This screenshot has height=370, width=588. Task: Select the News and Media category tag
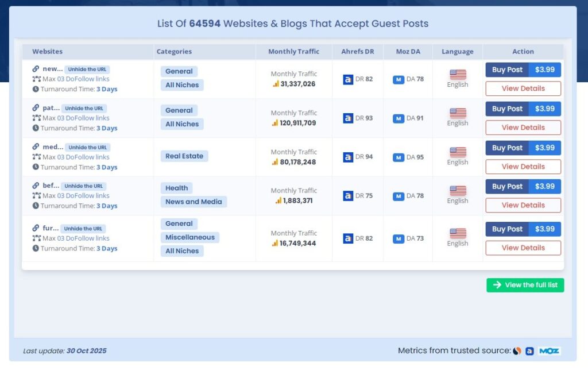(194, 202)
